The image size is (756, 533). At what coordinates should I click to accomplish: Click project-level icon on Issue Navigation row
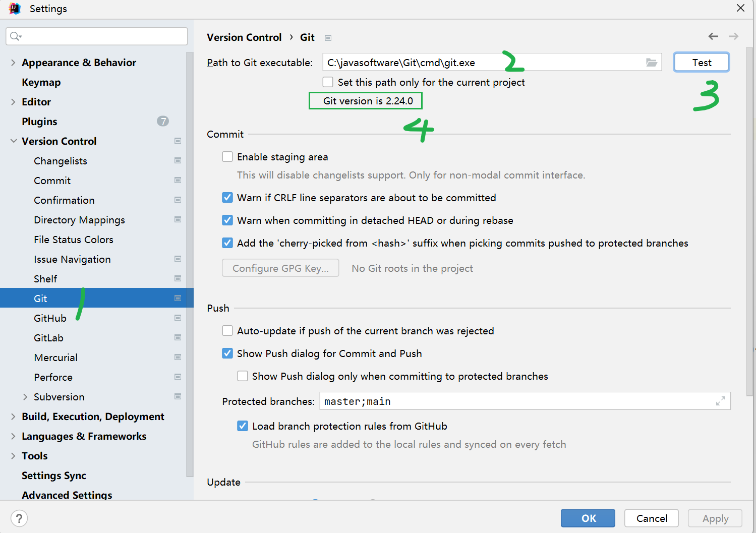(178, 259)
